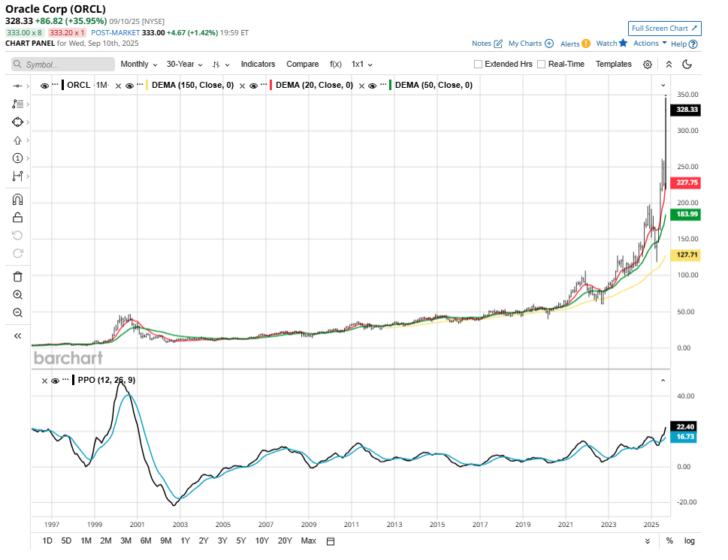This screenshot has width=728, height=560.
Task: Open the 30-Year period dropdown
Action: tap(184, 64)
